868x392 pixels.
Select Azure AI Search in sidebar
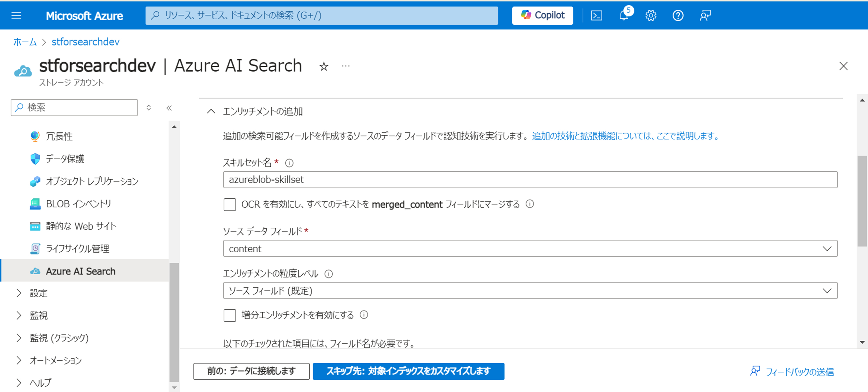pyautogui.click(x=84, y=271)
